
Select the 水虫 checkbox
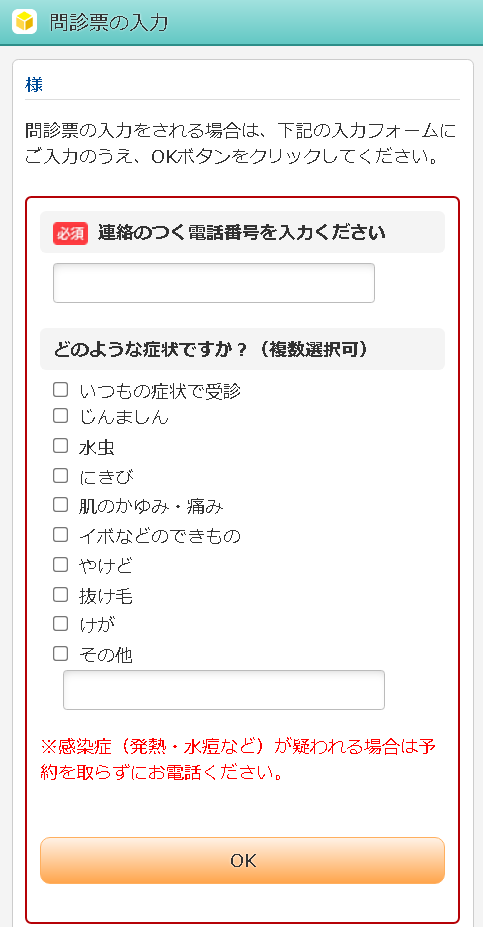[x=61, y=446]
